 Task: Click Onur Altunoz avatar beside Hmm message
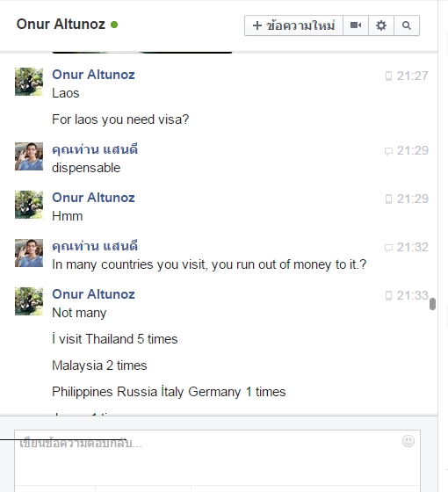coord(29,205)
